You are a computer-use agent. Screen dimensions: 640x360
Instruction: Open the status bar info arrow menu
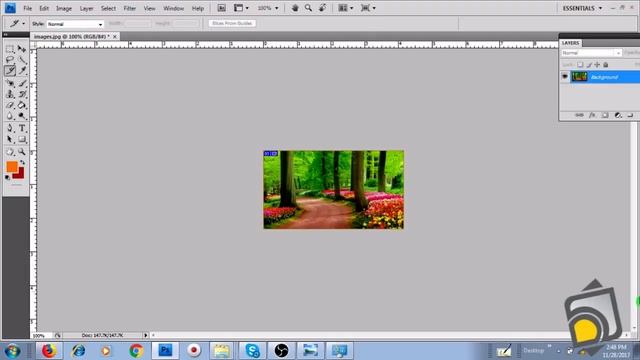click(145, 335)
